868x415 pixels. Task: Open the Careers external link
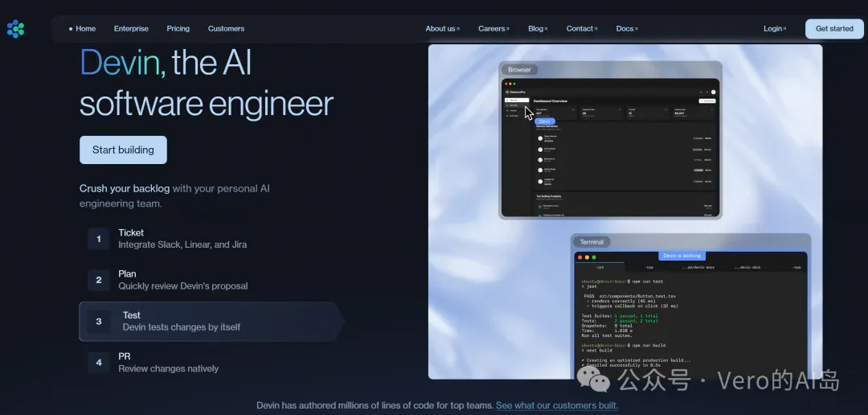[x=493, y=29]
